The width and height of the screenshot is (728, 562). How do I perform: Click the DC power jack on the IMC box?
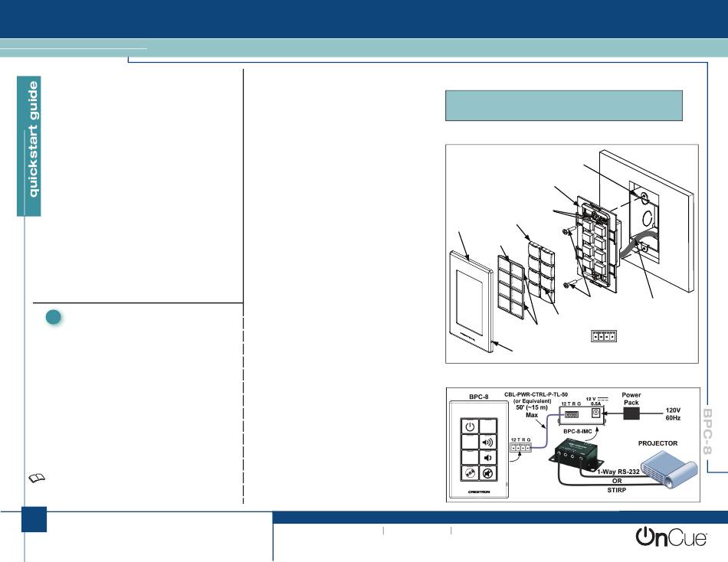point(595,413)
